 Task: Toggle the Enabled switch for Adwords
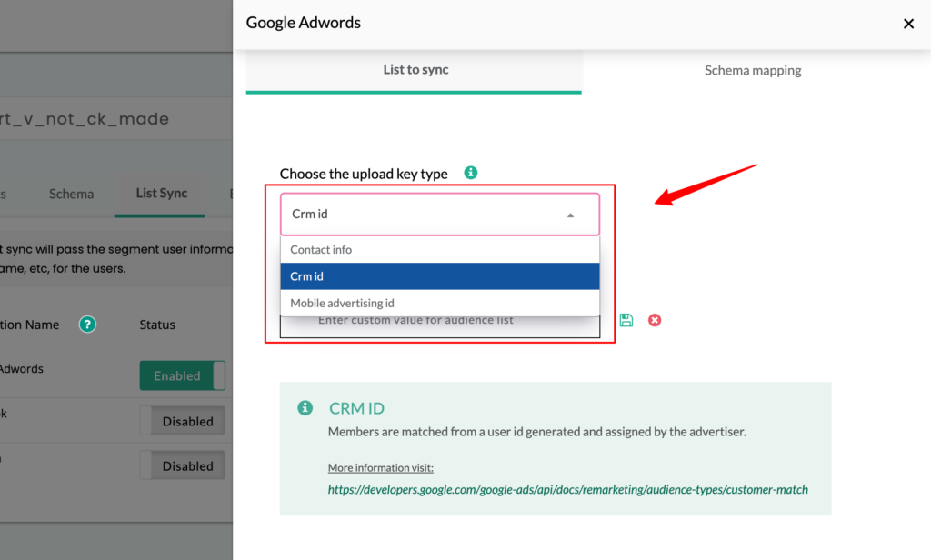pyautogui.click(x=182, y=375)
